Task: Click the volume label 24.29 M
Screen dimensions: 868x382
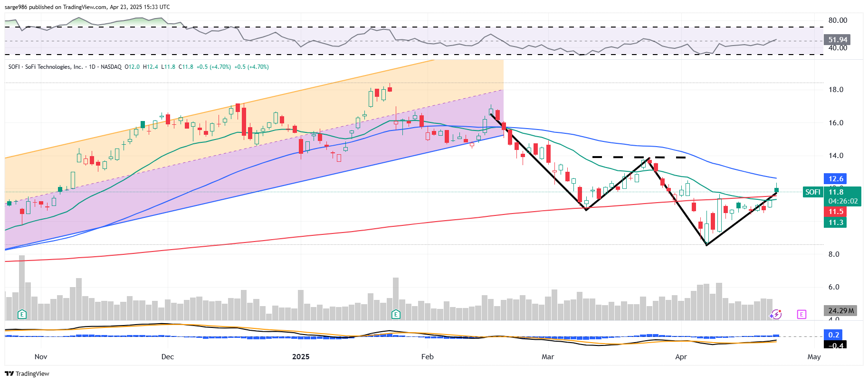Action: tap(840, 311)
